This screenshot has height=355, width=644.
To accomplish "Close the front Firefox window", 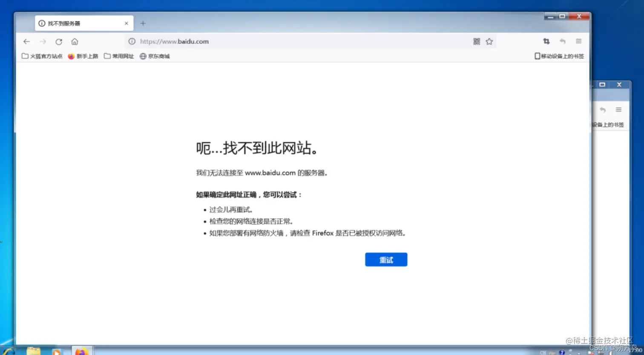I will (x=579, y=17).
